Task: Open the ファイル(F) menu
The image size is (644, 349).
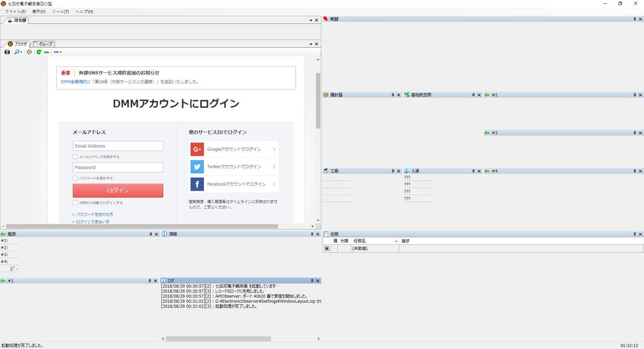Action: click(x=15, y=11)
